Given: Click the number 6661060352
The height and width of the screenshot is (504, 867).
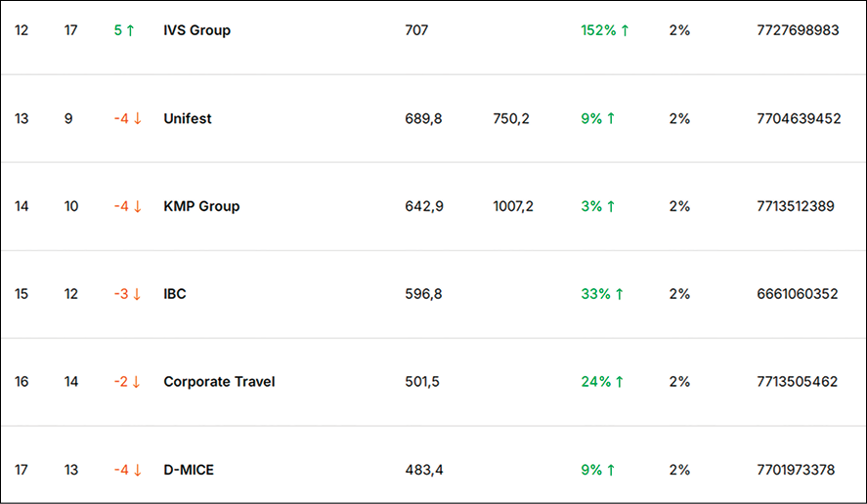Looking at the screenshot, I should click(x=798, y=294).
